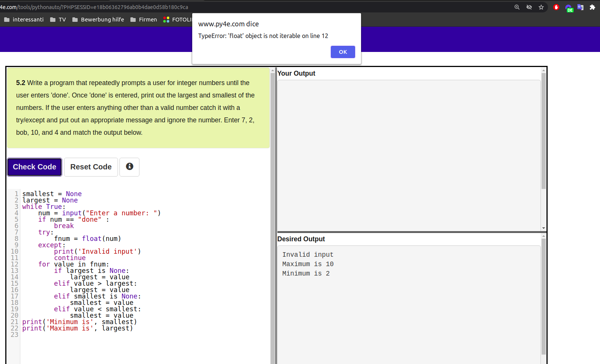600x364 pixels.
Task: Click code line 'elif value > largest:'
Action: 95,283
